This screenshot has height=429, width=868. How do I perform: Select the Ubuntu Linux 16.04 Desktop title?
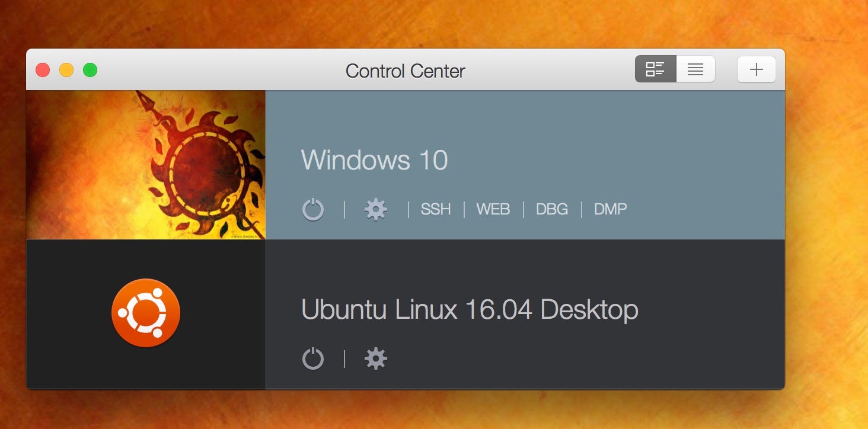(470, 309)
